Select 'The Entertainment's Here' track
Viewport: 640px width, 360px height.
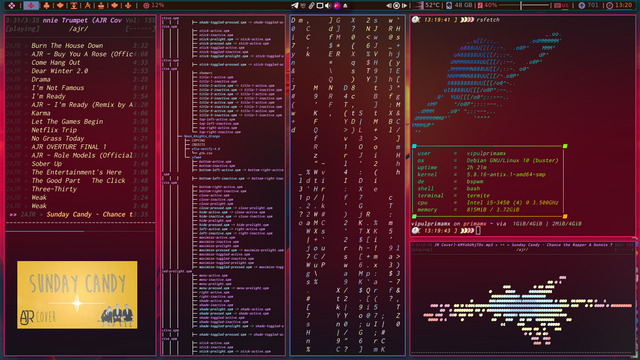[x=76, y=172]
